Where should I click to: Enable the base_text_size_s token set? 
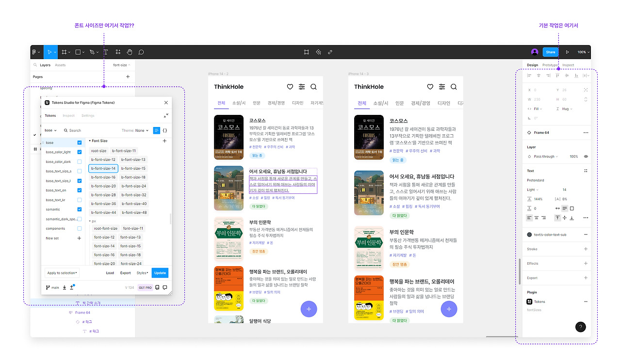tap(80, 171)
